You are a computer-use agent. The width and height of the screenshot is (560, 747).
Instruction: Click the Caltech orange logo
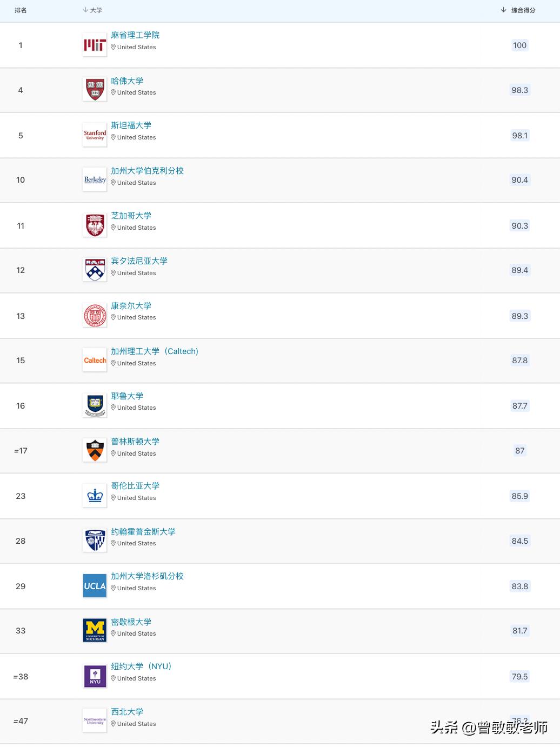pyautogui.click(x=95, y=361)
